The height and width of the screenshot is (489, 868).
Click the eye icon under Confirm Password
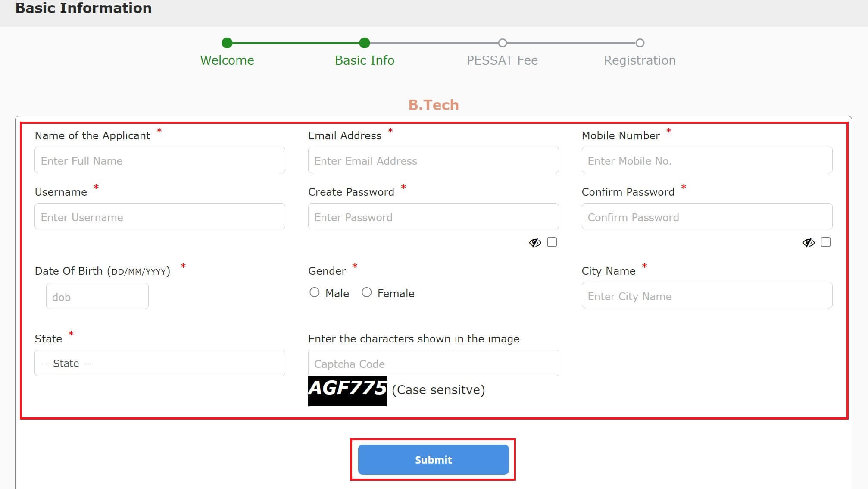[x=809, y=243]
